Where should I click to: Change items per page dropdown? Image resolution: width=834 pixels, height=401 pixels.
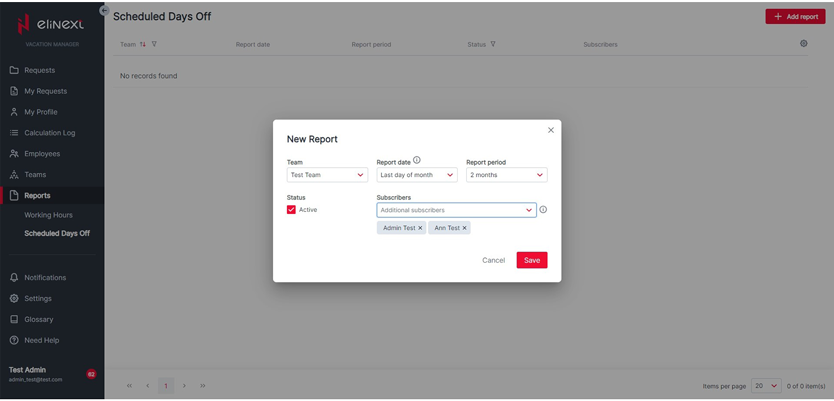click(x=766, y=386)
